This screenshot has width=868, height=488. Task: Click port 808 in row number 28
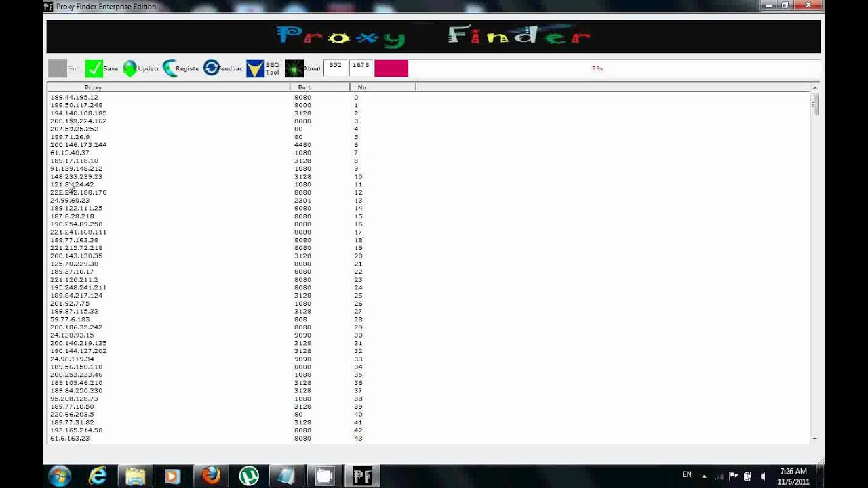point(300,319)
